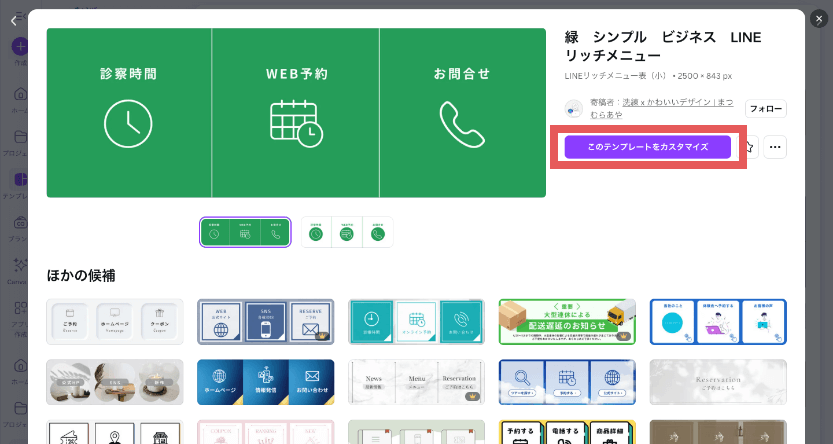The height and width of the screenshot is (444, 833).
Task: Open the blue ホームページ 情報発信 template
Action: coord(265,381)
